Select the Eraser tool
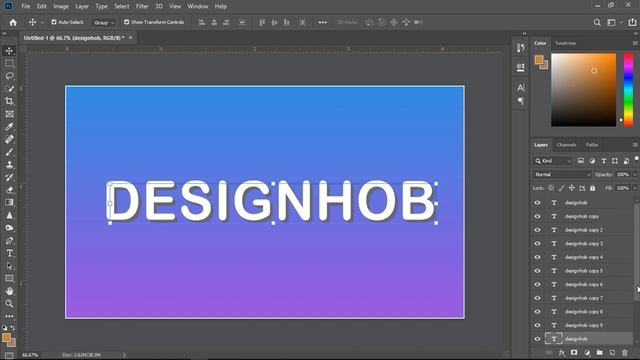This screenshot has width=640, height=360. pos(9,190)
